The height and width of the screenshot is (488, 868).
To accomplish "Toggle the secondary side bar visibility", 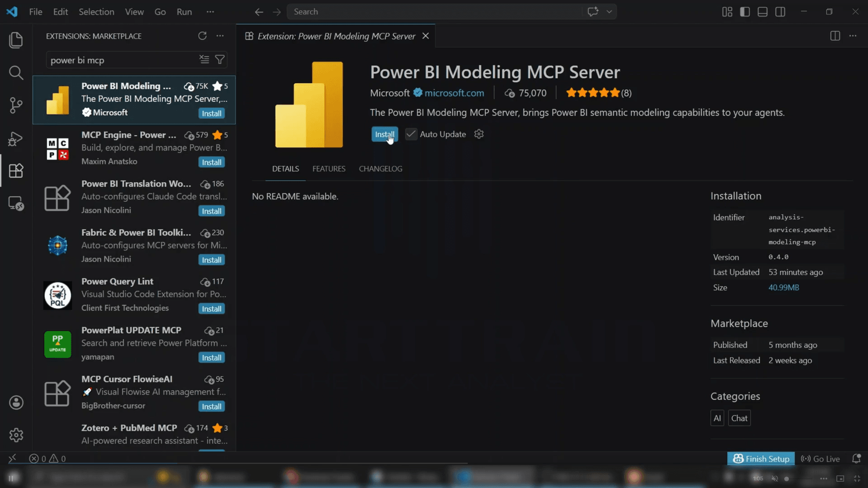I will coord(780,12).
